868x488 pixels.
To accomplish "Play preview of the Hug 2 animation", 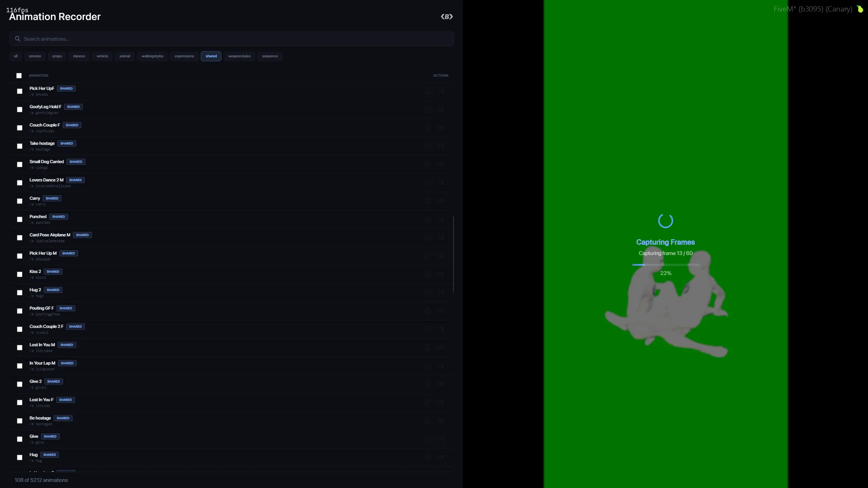I will [x=427, y=293].
